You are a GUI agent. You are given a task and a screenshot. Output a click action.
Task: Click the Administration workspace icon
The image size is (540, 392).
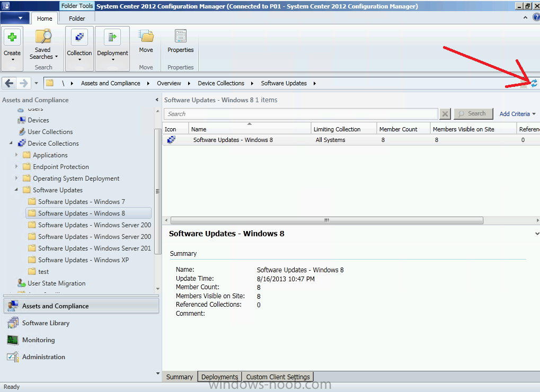(13, 357)
